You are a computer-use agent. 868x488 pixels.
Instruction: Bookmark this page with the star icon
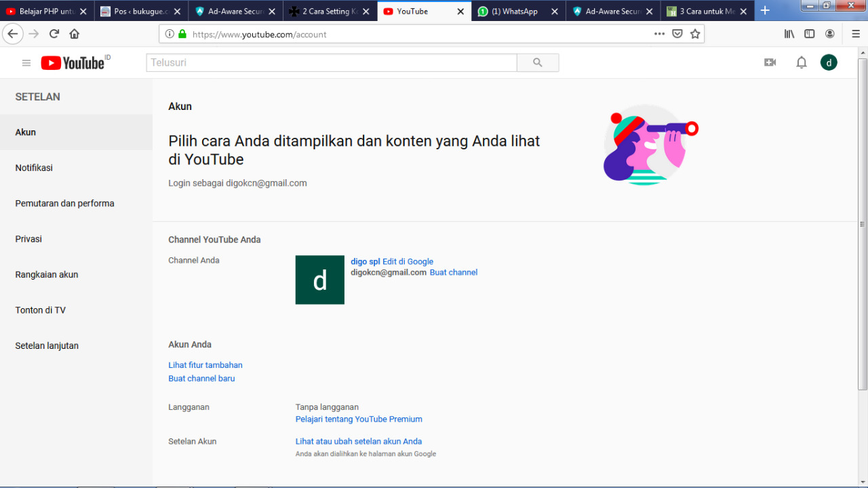point(695,34)
